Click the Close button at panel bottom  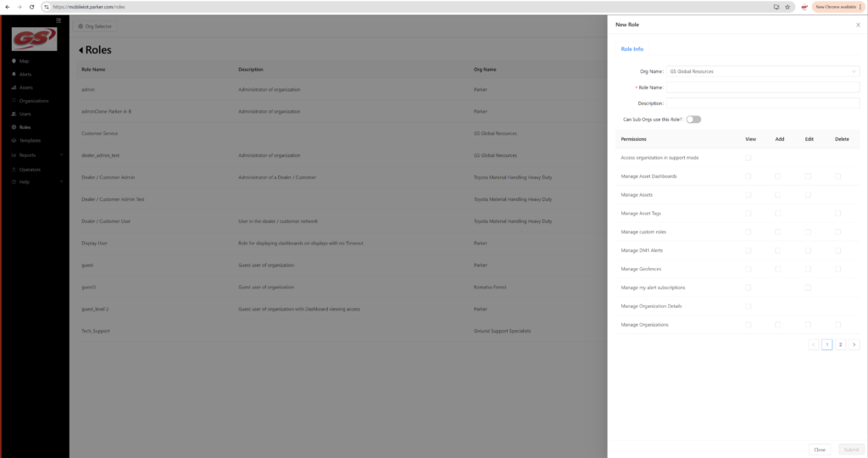point(820,450)
